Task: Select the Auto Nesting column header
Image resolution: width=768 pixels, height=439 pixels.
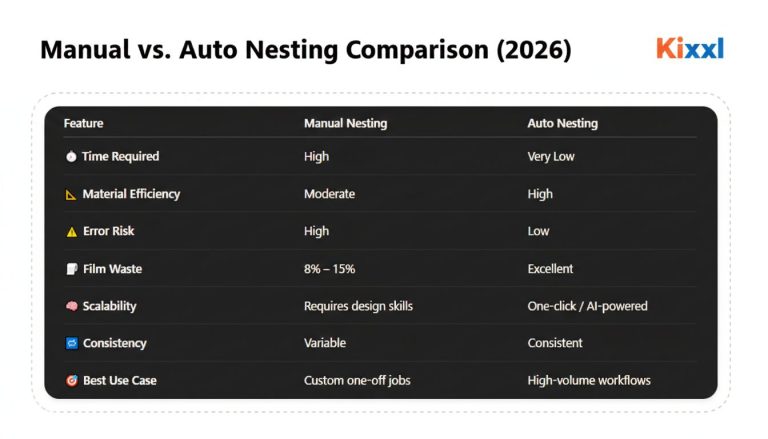Action: tap(562, 123)
